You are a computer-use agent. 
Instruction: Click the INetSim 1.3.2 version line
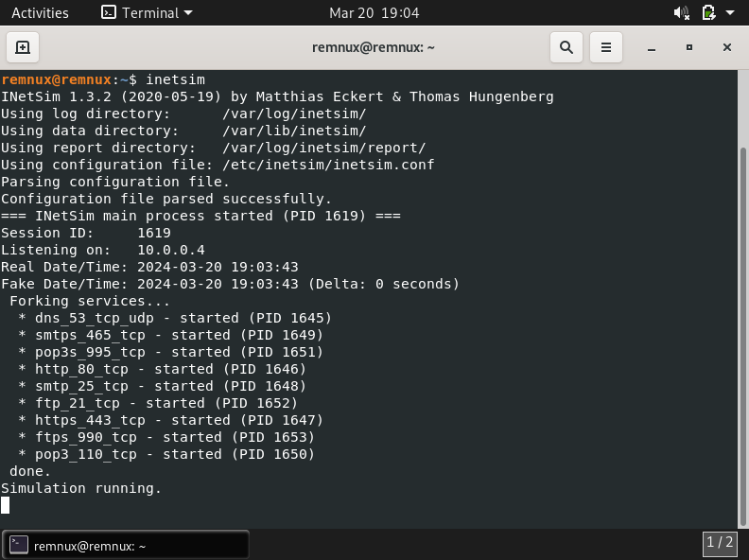pos(277,96)
